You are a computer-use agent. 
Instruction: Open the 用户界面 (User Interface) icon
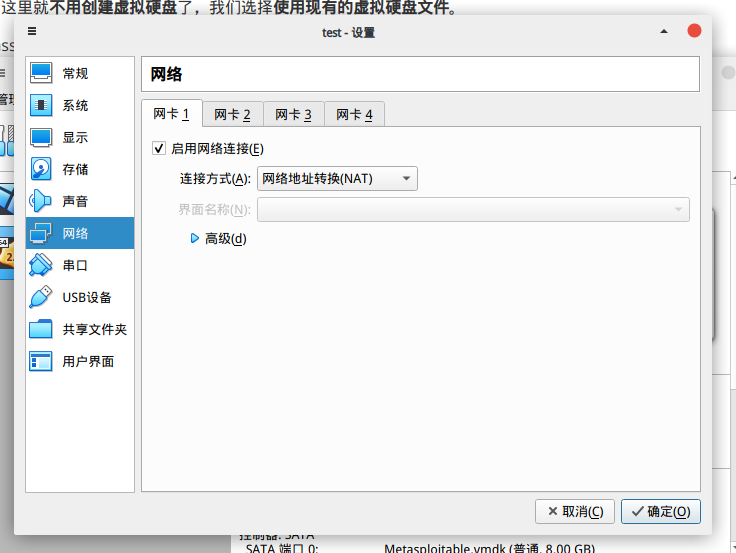point(41,361)
